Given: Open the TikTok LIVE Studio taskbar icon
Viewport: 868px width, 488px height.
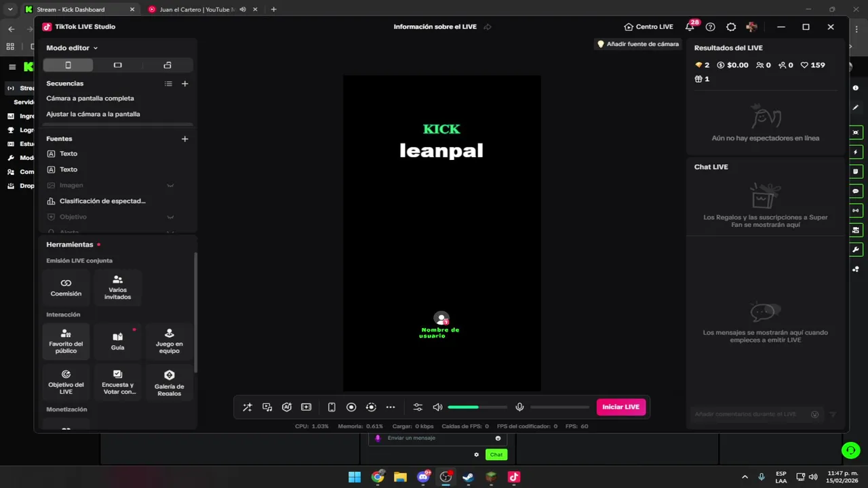Looking at the screenshot, I should point(514,476).
